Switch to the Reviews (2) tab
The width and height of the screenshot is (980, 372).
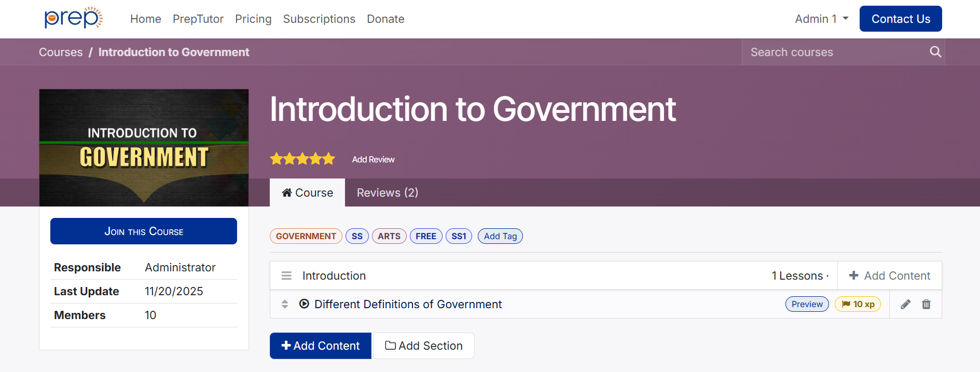point(388,192)
